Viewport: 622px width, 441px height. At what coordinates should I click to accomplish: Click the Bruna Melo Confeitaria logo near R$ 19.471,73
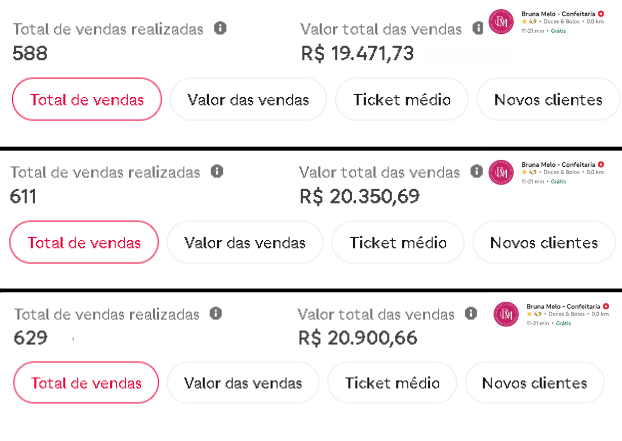501,21
